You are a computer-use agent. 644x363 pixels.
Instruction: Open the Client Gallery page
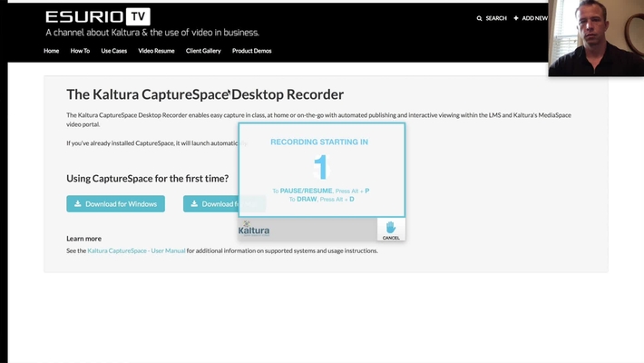[203, 51]
